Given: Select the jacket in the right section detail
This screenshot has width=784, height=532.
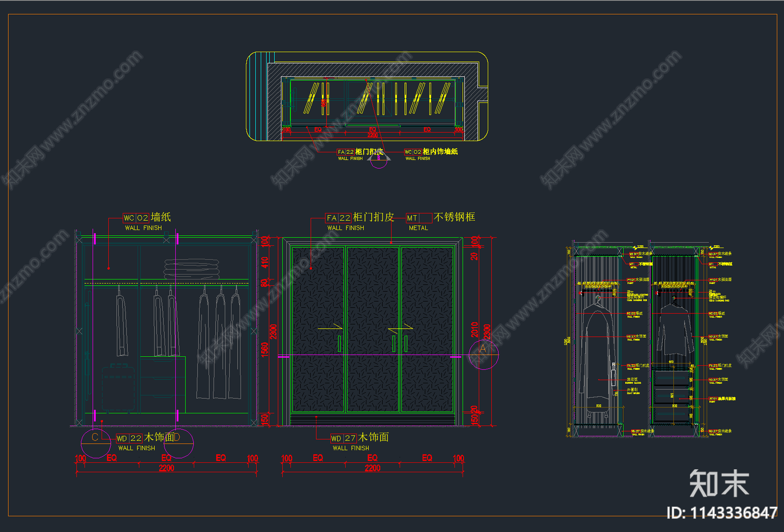Looking at the screenshot, I should [x=675, y=329].
